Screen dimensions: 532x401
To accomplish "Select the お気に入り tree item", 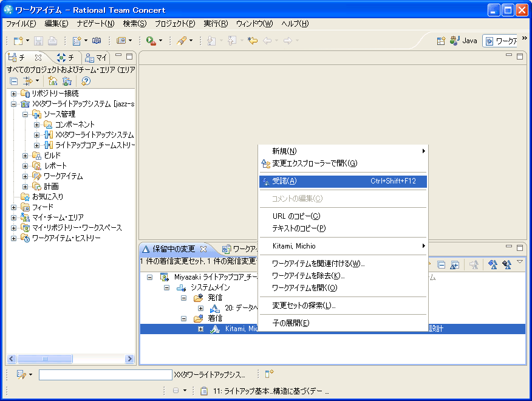I will pos(47,197).
